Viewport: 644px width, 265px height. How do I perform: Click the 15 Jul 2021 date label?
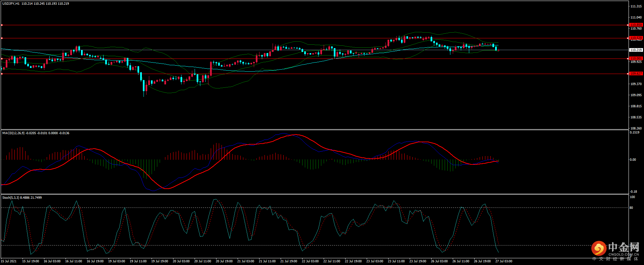coord(9,261)
